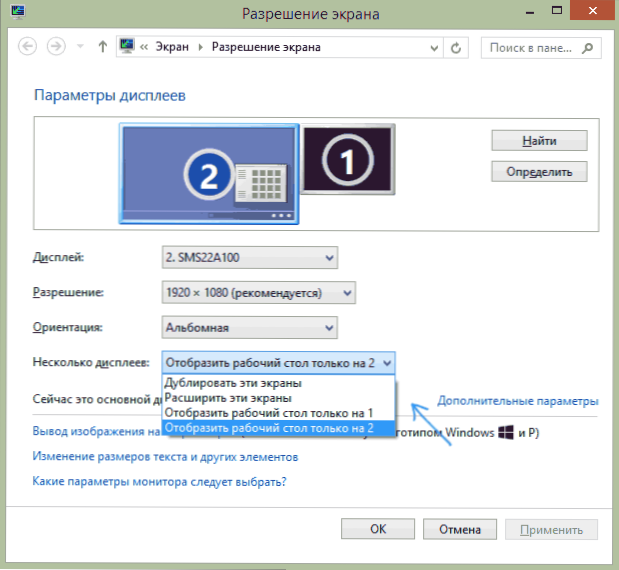The height and width of the screenshot is (570, 619).
Task: Collapse the "Несколько дисплеев" combo box
Action: [x=278, y=362]
